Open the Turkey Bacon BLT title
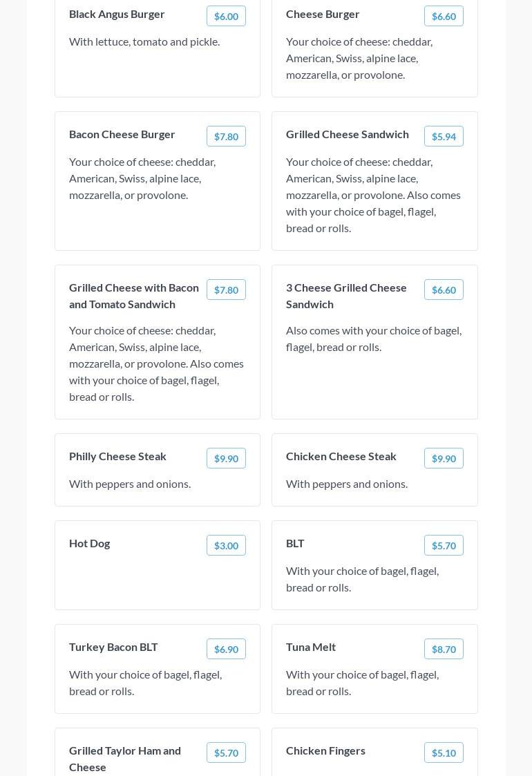This screenshot has height=776, width=532. click(113, 647)
